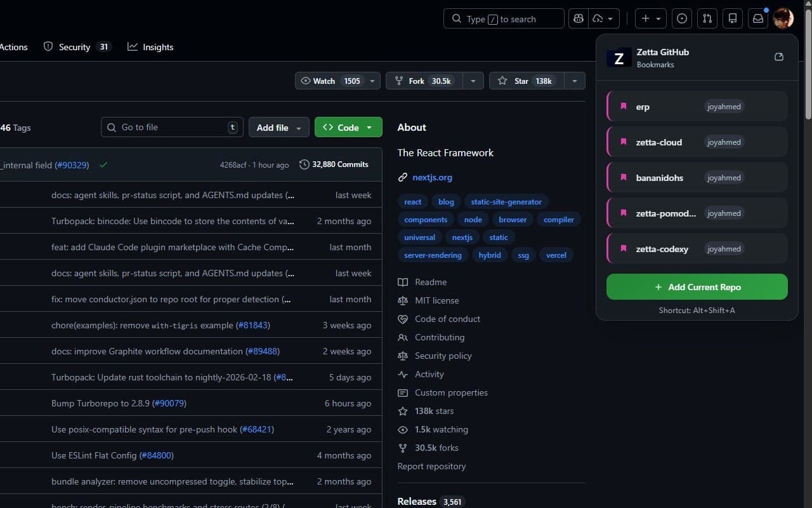Open the 46 Tags link
This screenshot has width=812, height=508.
(x=15, y=128)
